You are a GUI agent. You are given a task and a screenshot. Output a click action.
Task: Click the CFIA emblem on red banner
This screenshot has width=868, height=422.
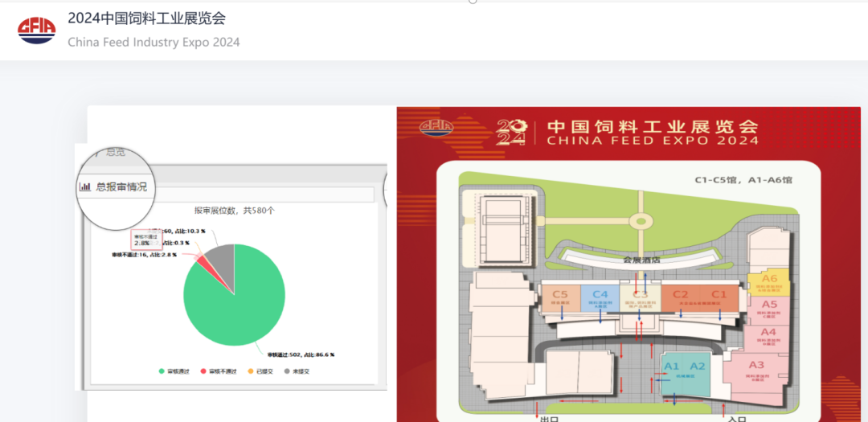click(436, 128)
